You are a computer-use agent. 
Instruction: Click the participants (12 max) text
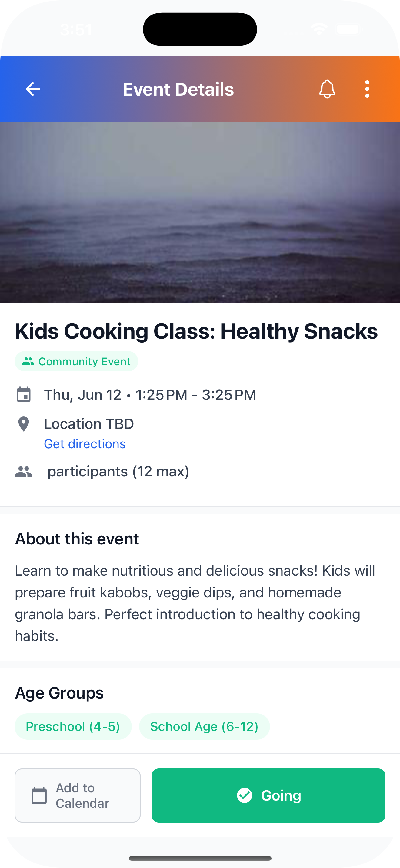coord(118,472)
